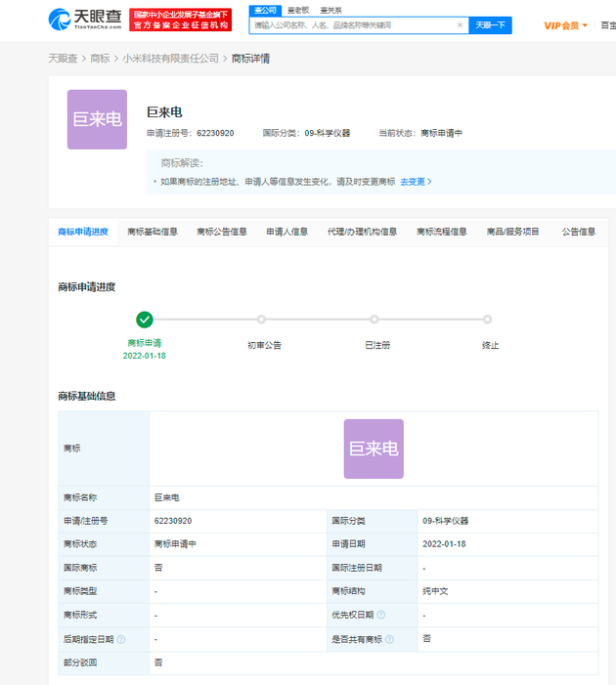Click the 商标申请进度 section heading
Image resolution: width=616 pixels, height=685 pixels.
[x=87, y=287]
